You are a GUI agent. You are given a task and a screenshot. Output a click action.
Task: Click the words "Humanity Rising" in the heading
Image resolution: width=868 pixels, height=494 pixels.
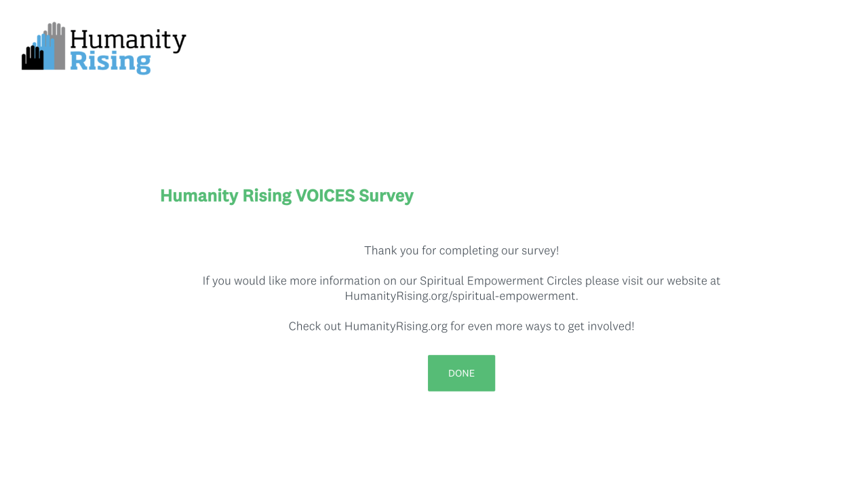(x=226, y=196)
